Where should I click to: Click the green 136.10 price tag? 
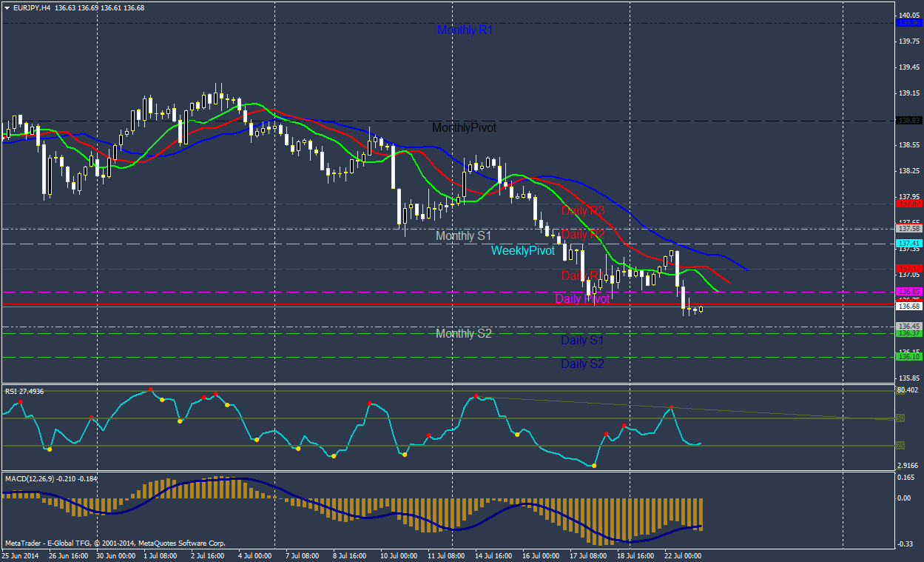tap(908, 357)
